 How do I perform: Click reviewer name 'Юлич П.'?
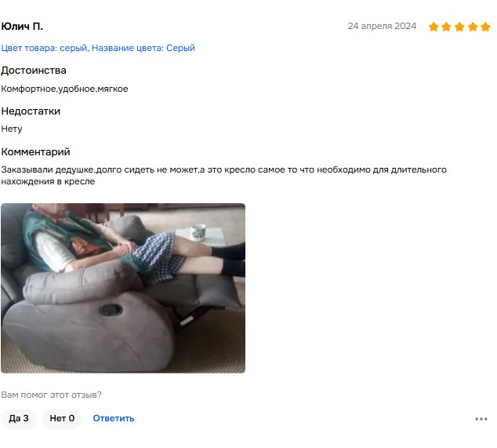[x=22, y=27]
